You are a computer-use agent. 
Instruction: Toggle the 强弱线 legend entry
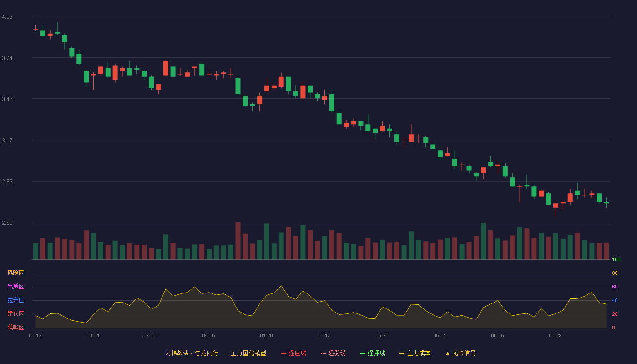pos(333,353)
